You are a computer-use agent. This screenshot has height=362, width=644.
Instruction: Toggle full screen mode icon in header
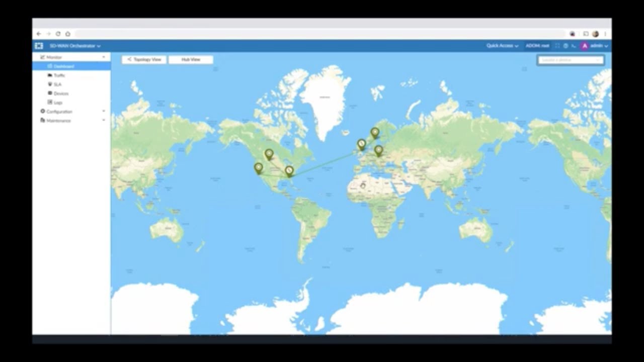[x=557, y=46]
